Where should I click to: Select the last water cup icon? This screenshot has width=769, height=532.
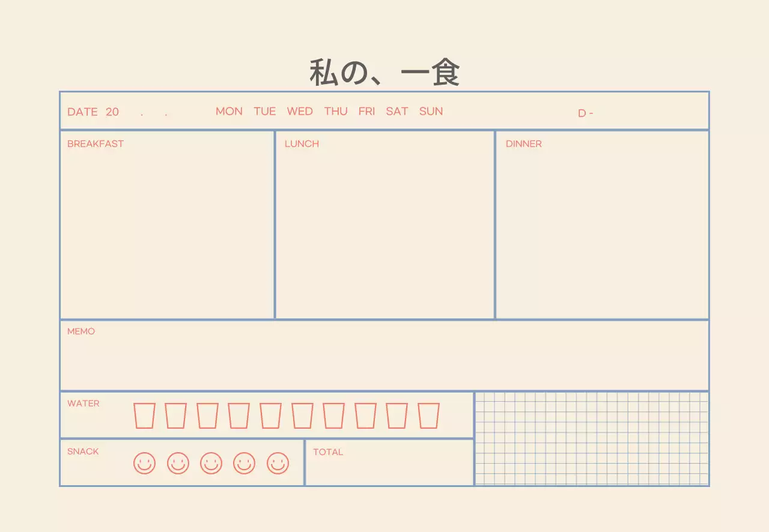click(x=428, y=416)
